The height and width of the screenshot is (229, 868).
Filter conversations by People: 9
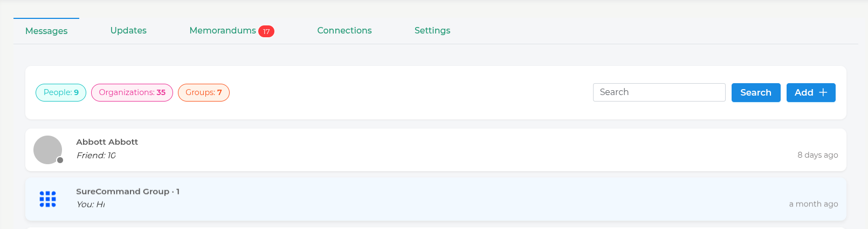(61, 92)
